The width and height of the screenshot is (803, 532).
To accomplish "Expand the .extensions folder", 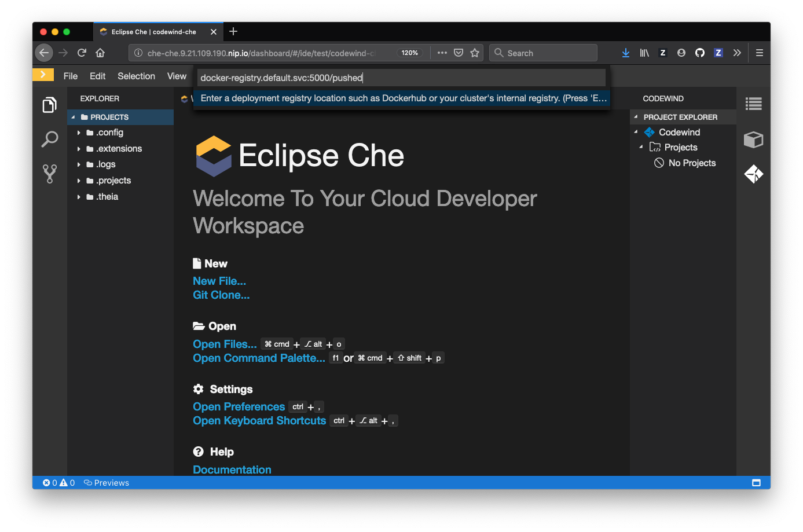I will 79,149.
